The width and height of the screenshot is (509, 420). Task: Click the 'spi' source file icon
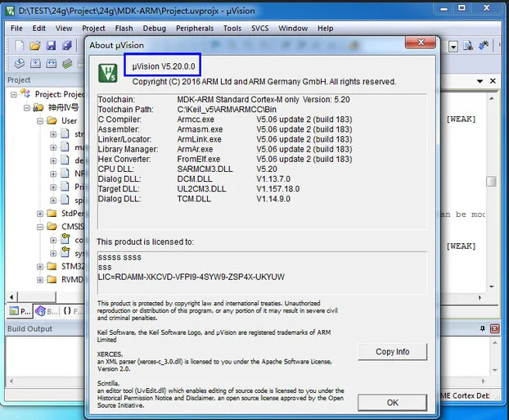click(65, 200)
